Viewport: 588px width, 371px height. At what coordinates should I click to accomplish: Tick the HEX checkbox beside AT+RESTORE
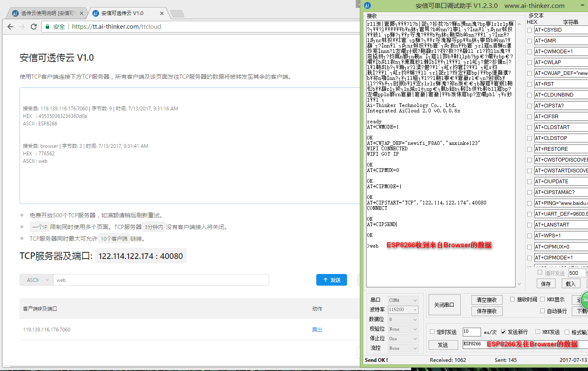530,149
